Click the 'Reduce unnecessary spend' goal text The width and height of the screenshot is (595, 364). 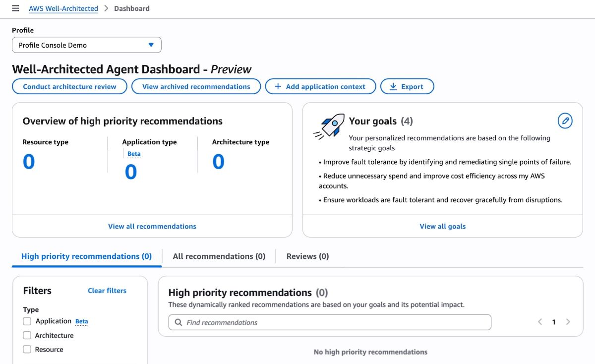coord(432,181)
